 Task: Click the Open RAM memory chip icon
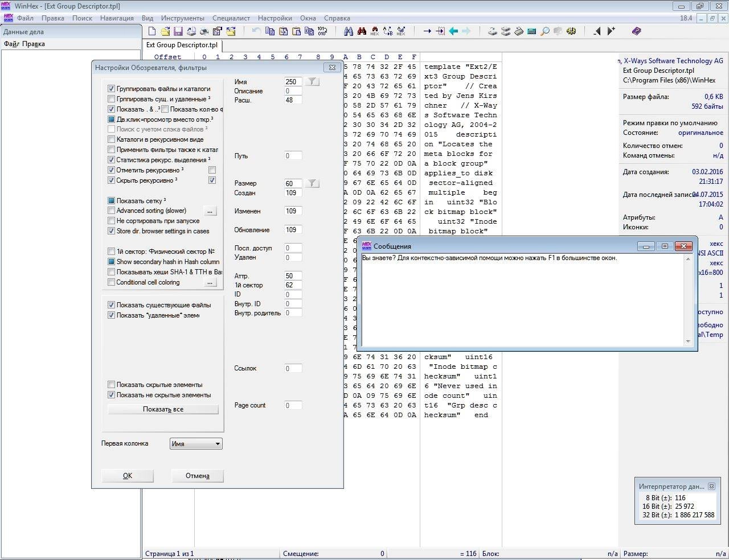519,31
